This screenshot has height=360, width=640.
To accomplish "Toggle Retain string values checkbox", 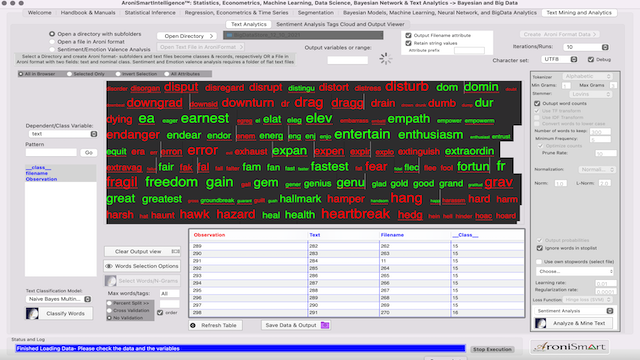I will (408, 43).
